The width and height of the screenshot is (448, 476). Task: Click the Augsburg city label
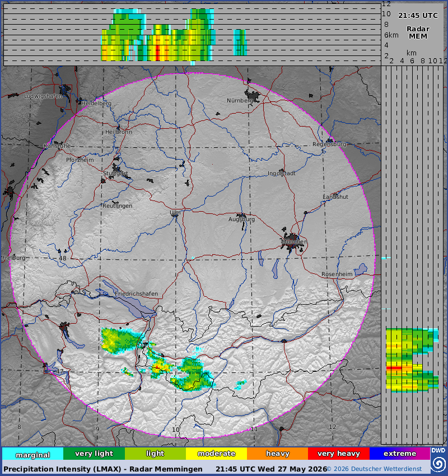[241, 219]
